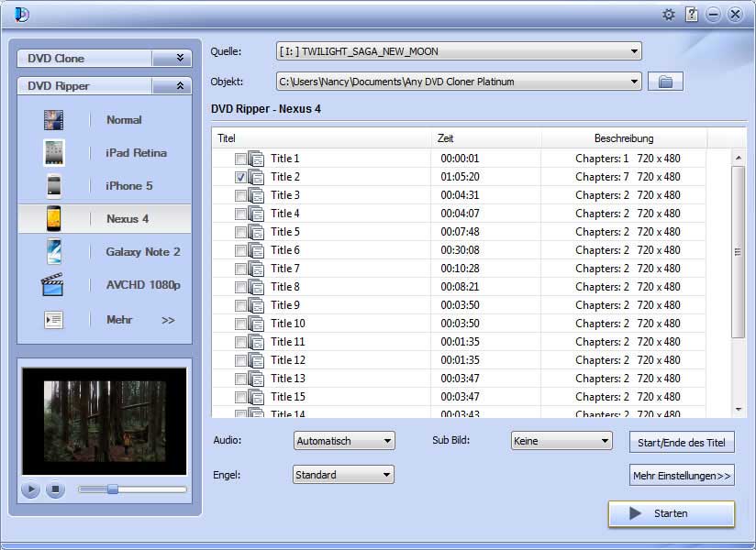Click the chapters icon next to Title 1
The image size is (756, 550).
[x=256, y=159]
